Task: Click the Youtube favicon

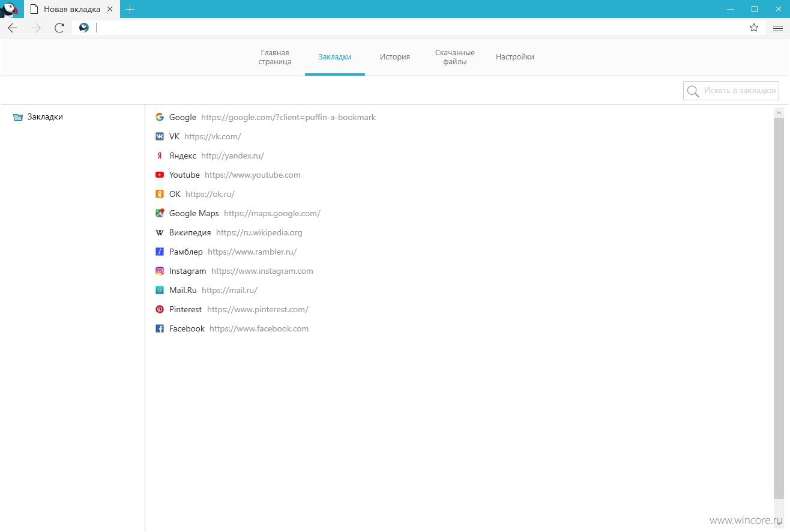Action: click(x=160, y=175)
